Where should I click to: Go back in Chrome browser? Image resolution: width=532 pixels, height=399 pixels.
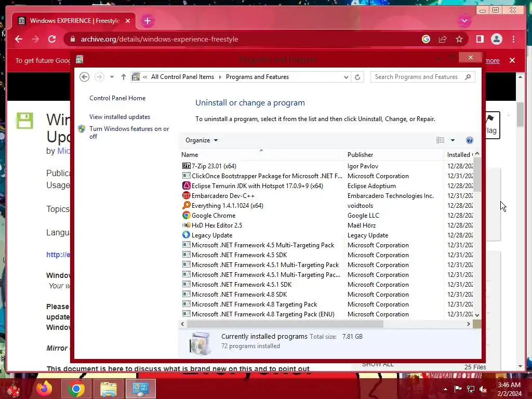click(x=19, y=39)
